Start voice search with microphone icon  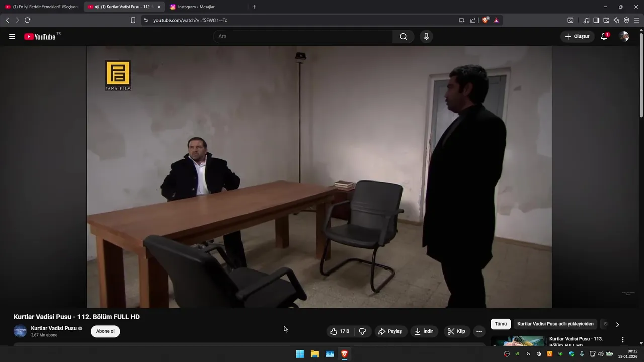tap(426, 37)
